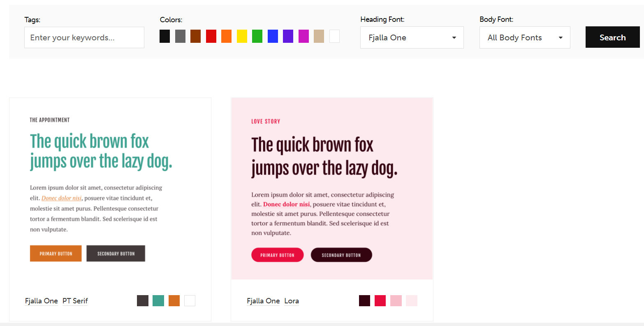The height and width of the screenshot is (326, 644).
Task: Choose the magenta color filter swatch
Action: 303,36
